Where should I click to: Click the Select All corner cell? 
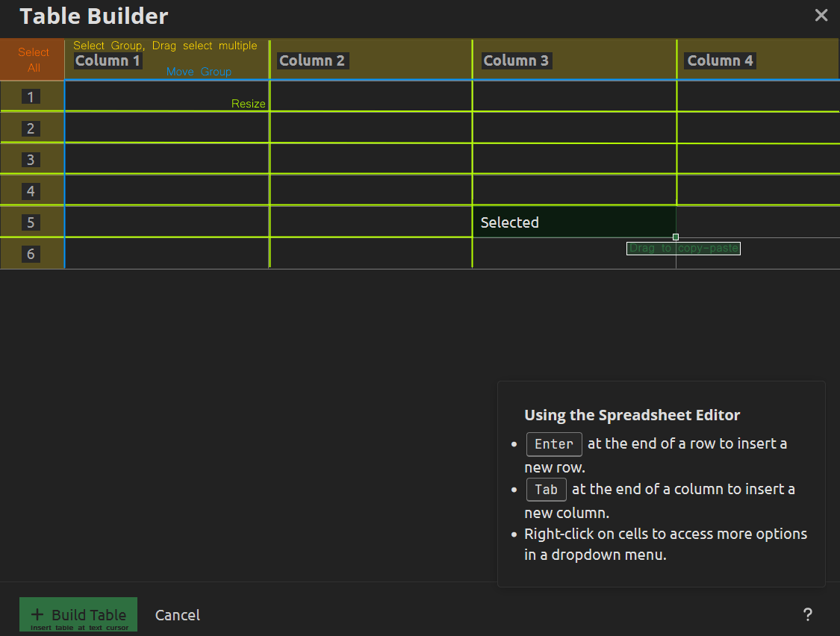[32, 60]
